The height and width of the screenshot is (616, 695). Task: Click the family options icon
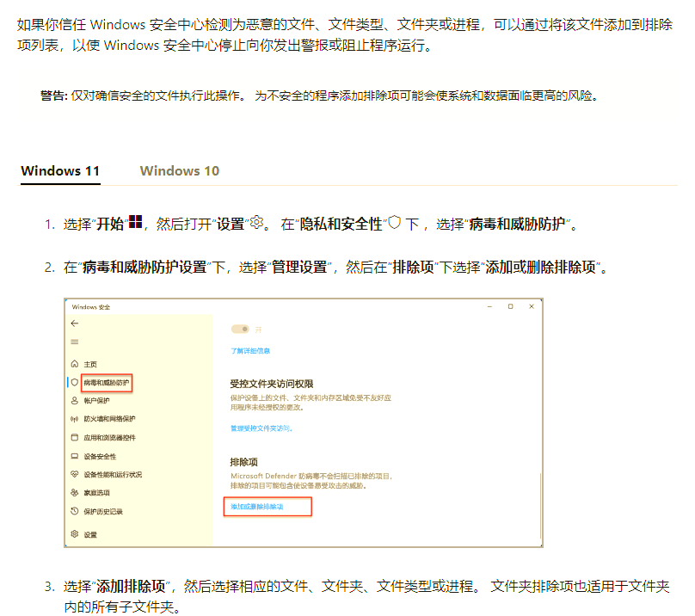click(75, 492)
